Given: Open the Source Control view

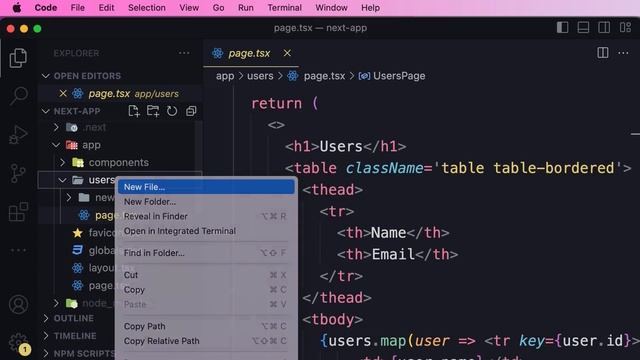Looking at the screenshot, I should [x=18, y=173].
